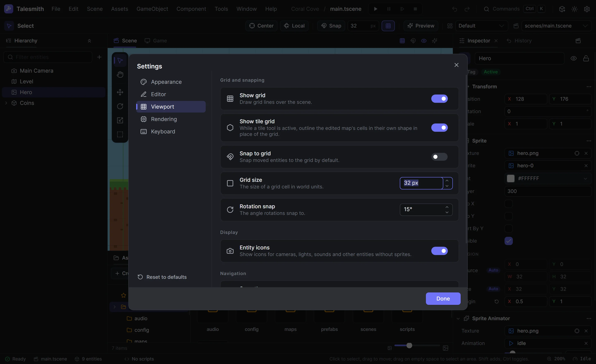Open the scenes/main.tscene dropdown
The width and height of the screenshot is (596, 364).
(556, 26)
